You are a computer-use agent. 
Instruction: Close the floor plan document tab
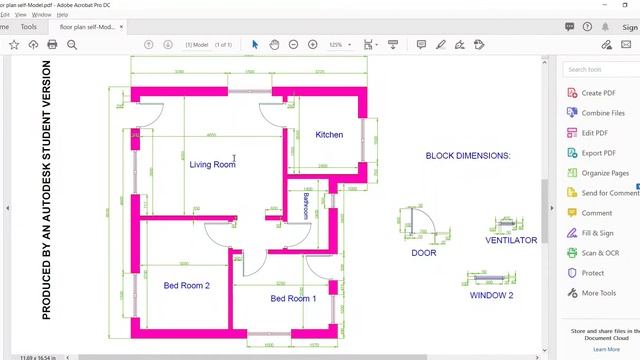(121, 27)
